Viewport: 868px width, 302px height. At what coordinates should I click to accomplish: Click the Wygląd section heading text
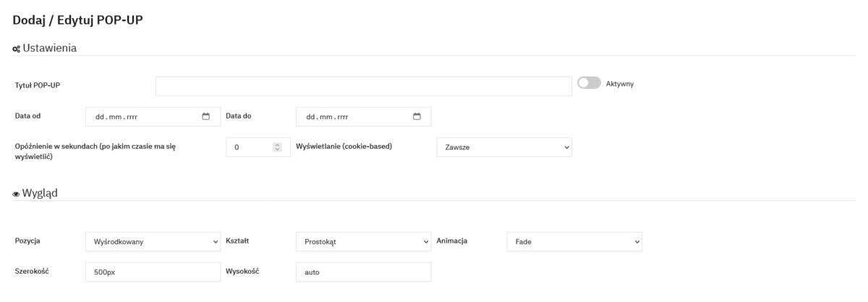[x=45, y=193]
